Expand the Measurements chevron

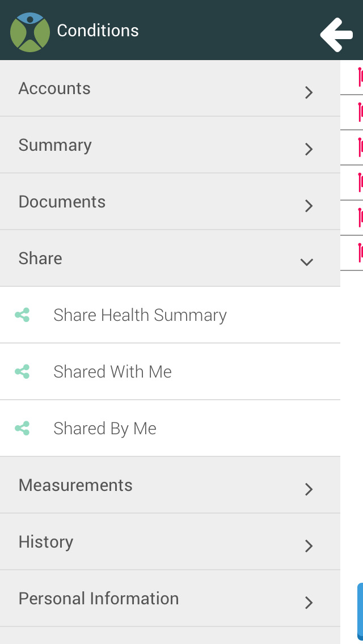pyautogui.click(x=309, y=490)
